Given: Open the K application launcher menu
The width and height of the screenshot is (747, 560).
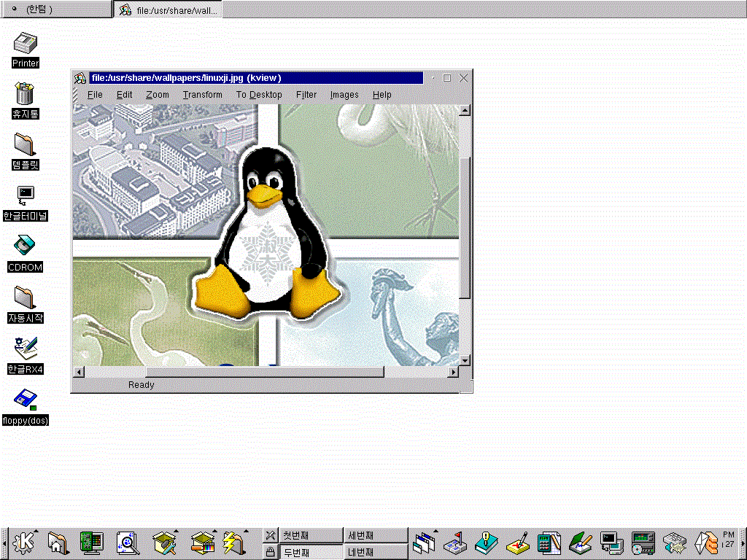Looking at the screenshot, I should click(23, 542).
